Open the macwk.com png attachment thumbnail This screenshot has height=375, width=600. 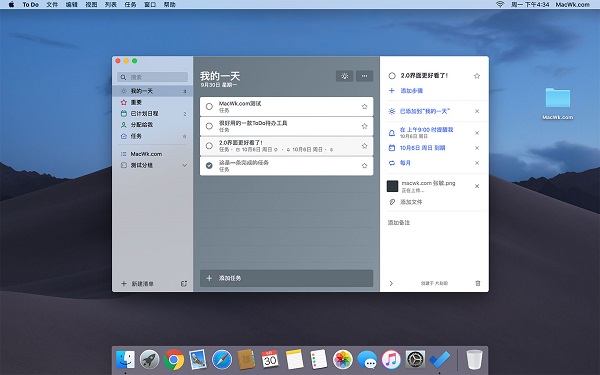point(393,186)
